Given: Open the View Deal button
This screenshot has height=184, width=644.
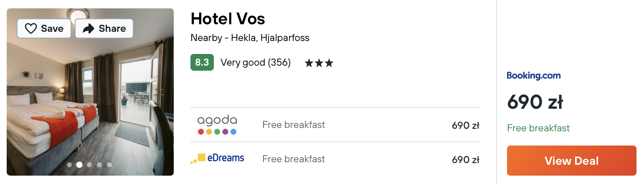Looking at the screenshot, I should pyautogui.click(x=571, y=161).
